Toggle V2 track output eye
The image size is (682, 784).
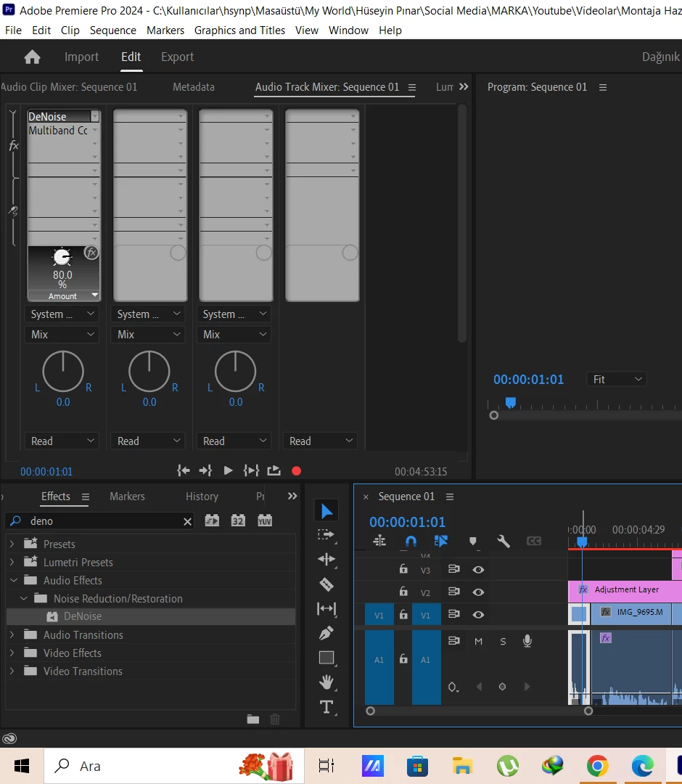[478, 592]
